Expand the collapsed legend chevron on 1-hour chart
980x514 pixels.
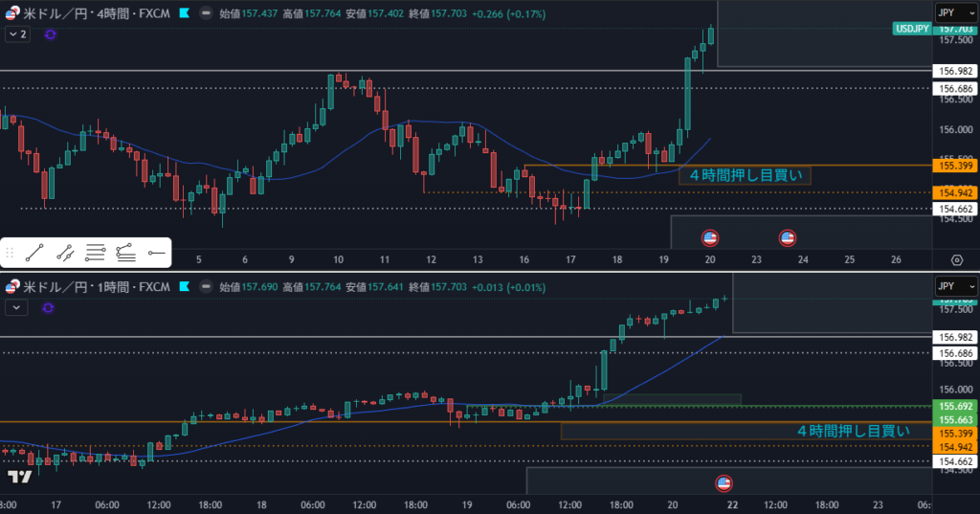[17, 307]
